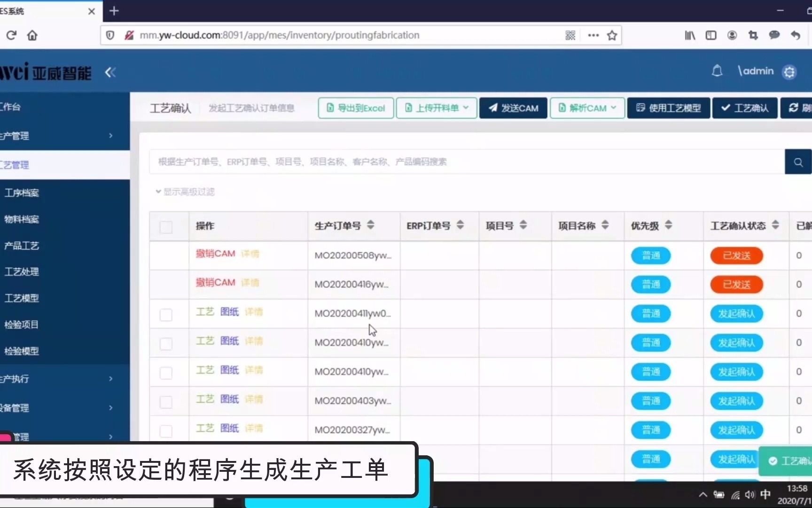Open a new browser tab
This screenshot has height=508, width=812.
pos(114,10)
